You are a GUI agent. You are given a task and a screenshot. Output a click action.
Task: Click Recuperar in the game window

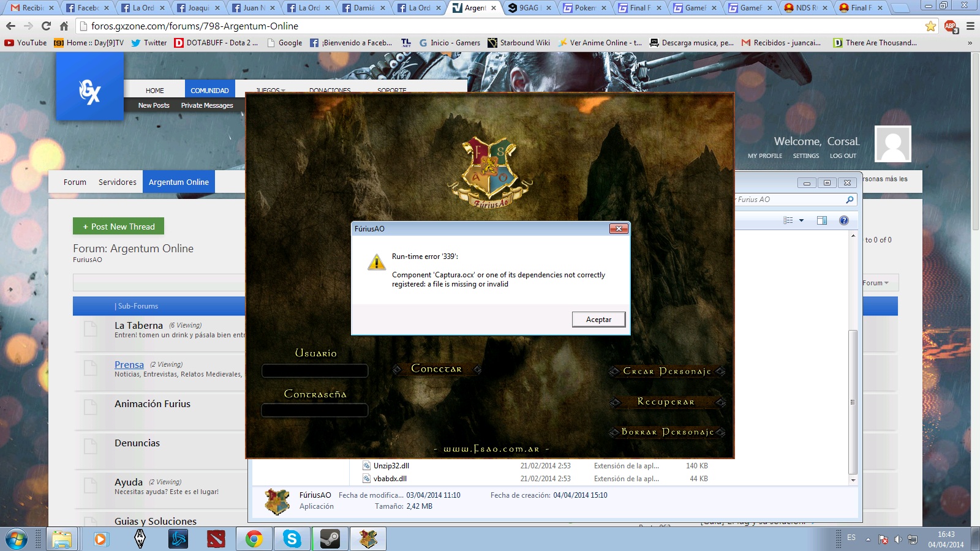click(666, 402)
